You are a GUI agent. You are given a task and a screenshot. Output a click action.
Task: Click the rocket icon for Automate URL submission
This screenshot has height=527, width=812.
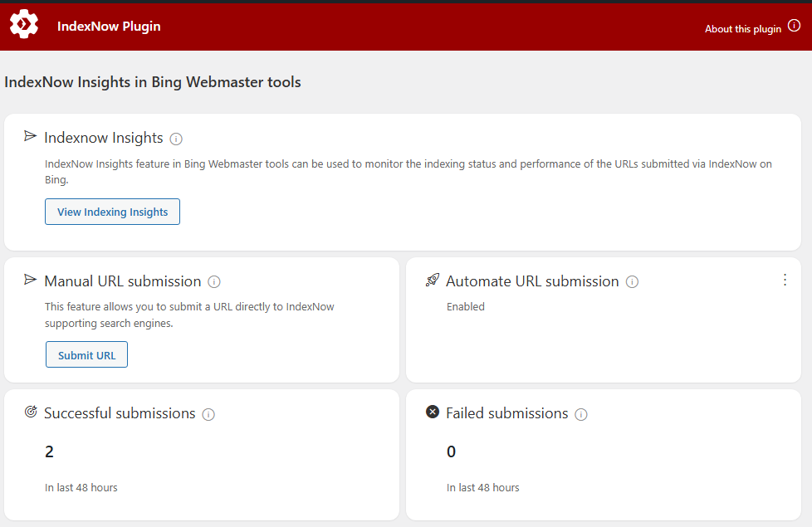pyautogui.click(x=433, y=280)
